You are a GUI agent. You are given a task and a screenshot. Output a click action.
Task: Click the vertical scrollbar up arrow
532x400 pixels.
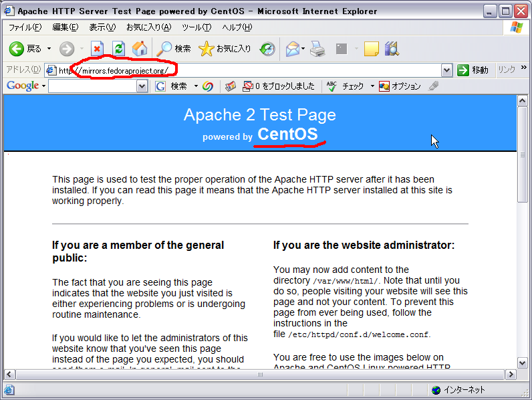(x=522, y=101)
